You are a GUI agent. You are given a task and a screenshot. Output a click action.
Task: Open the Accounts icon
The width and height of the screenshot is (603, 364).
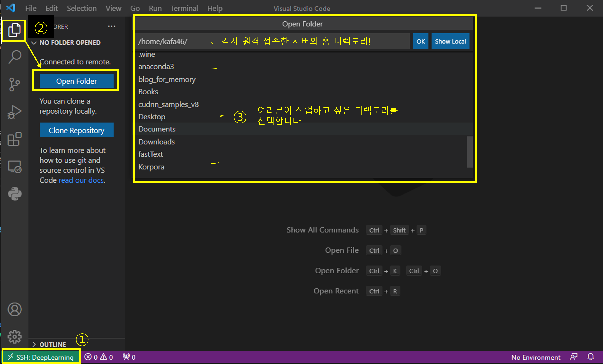click(x=15, y=309)
